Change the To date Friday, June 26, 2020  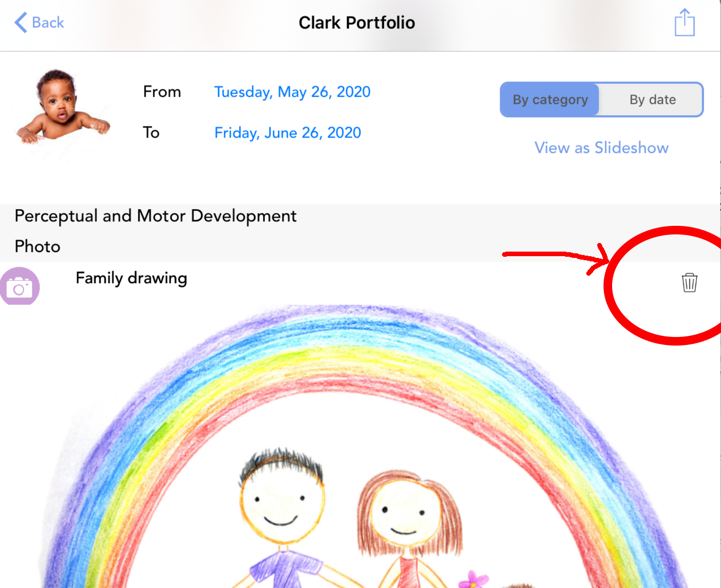tap(288, 132)
